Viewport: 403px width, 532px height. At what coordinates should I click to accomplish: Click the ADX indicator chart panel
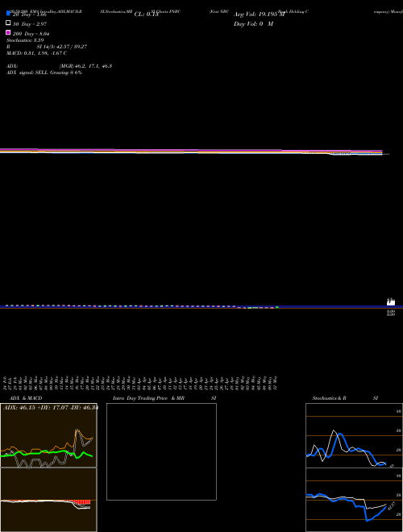click(48, 435)
